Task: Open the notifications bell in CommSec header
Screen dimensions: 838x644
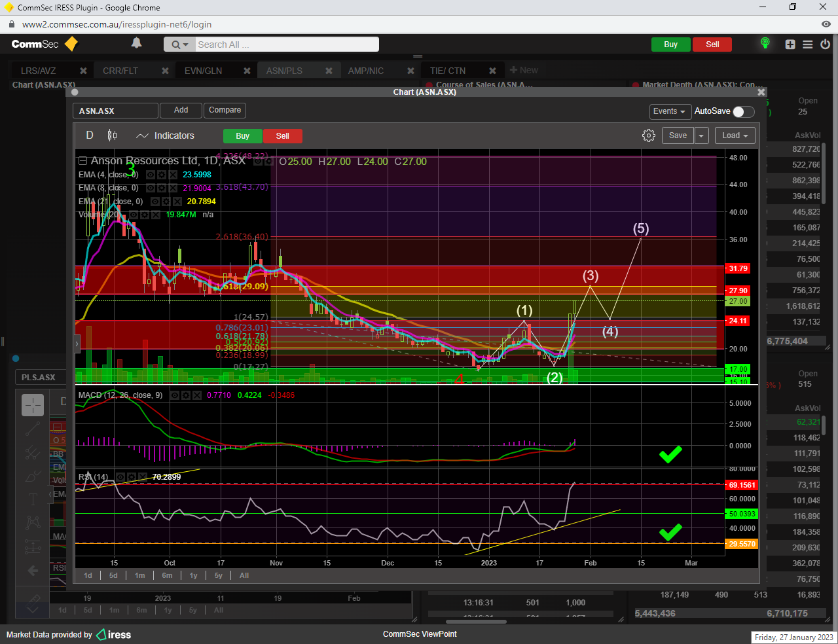Action: [136, 43]
